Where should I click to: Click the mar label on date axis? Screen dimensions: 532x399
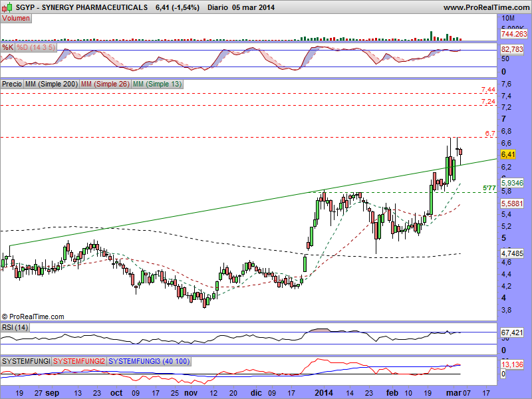(454, 393)
